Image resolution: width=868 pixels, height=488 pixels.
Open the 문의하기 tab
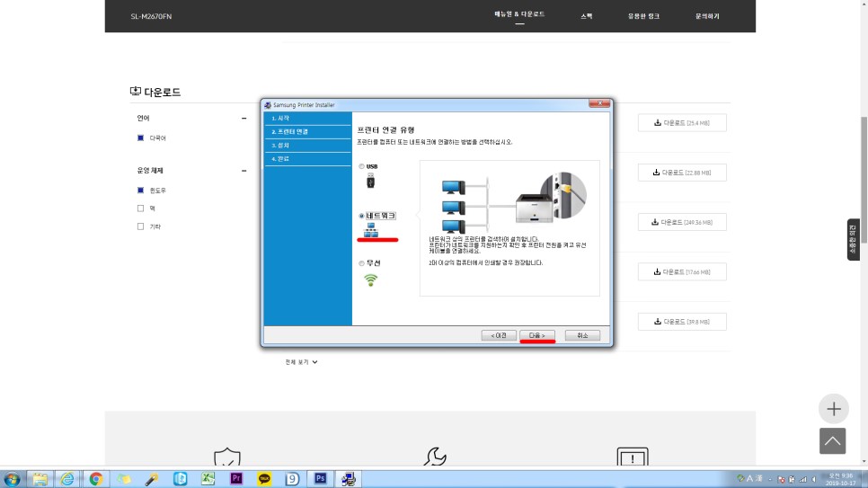[707, 16]
